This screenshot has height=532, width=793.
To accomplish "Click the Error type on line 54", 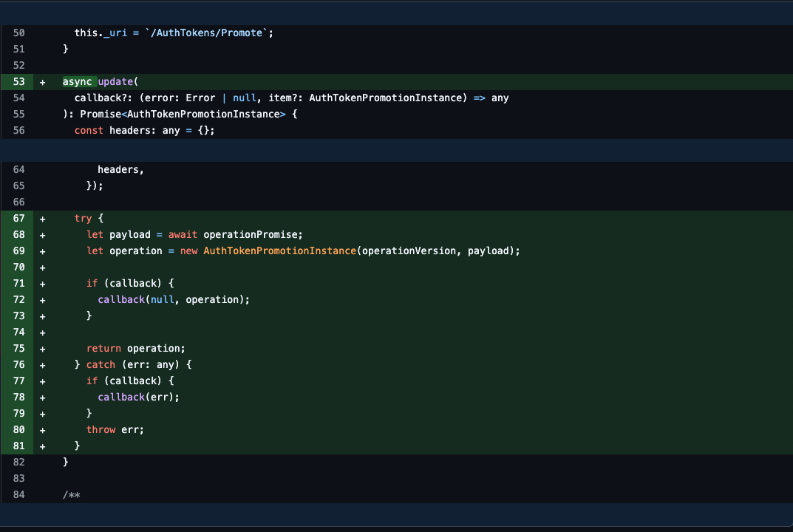I will click(200, 98).
